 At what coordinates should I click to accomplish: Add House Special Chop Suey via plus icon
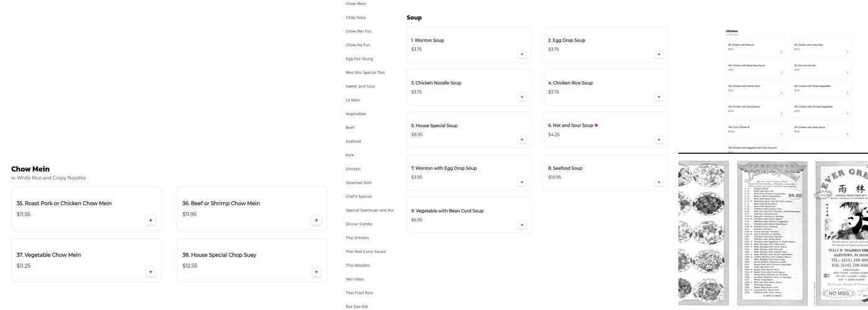(316, 272)
